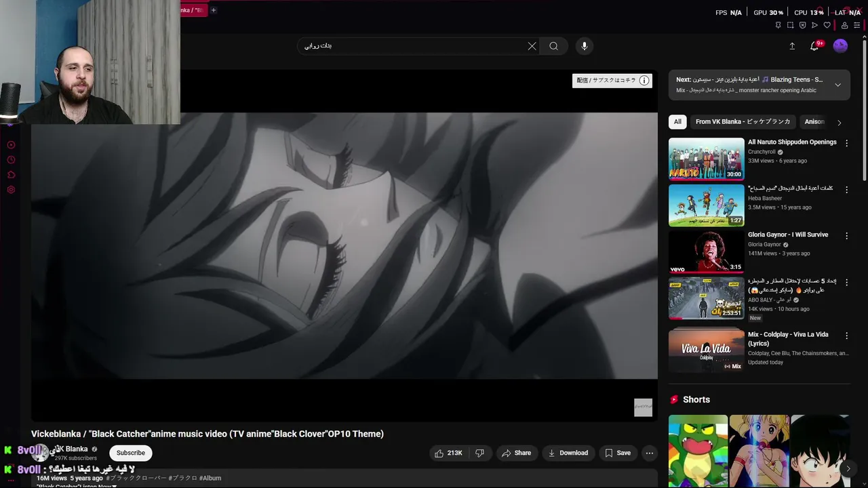Click the send/flow arrow toolbar icon
The image size is (868, 488).
(x=814, y=25)
